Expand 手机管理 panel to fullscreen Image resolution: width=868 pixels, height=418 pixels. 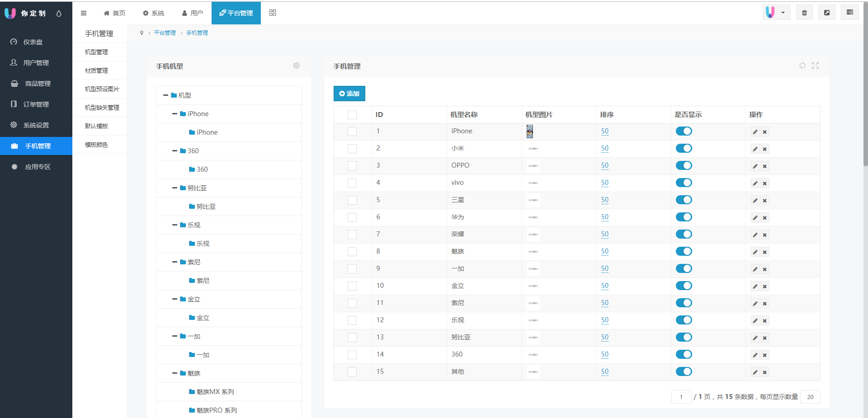815,66
